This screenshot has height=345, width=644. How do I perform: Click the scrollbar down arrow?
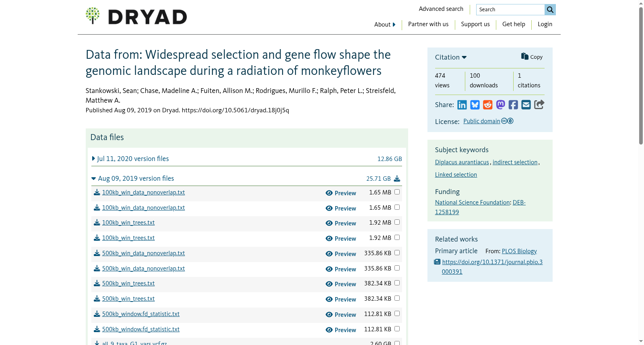tap(641, 341)
